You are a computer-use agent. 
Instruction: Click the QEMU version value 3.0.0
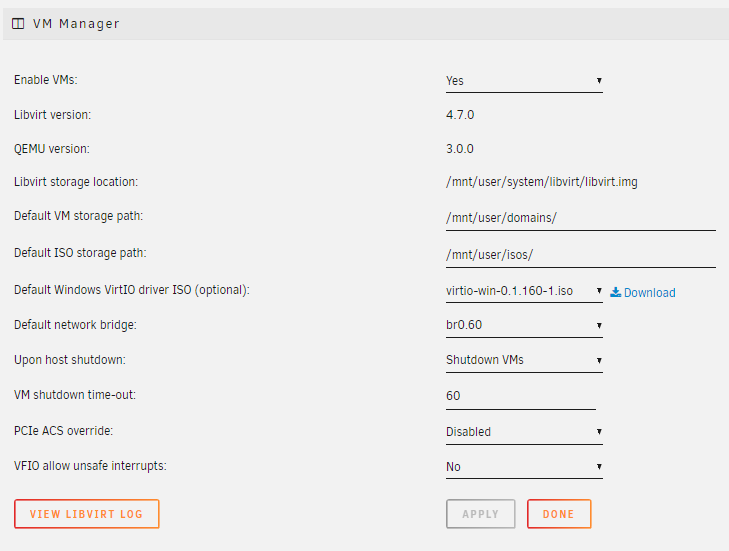point(460,149)
